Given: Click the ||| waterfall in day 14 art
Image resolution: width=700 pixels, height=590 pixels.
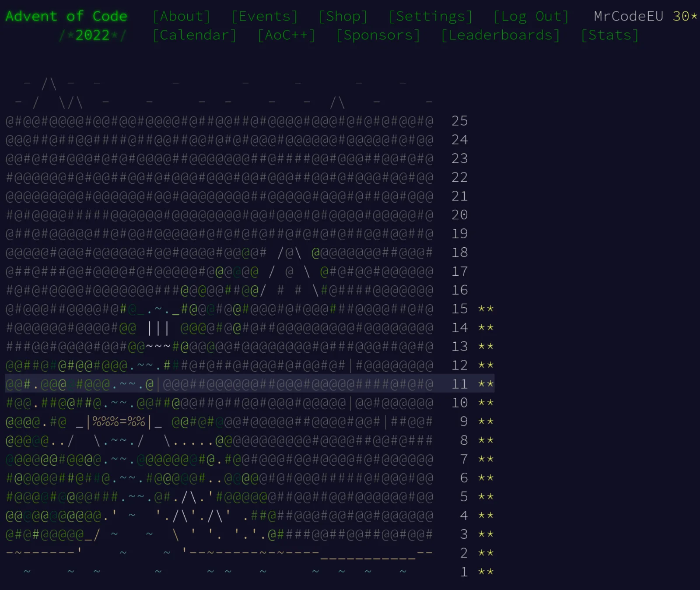Looking at the screenshot, I should tap(158, 328).
